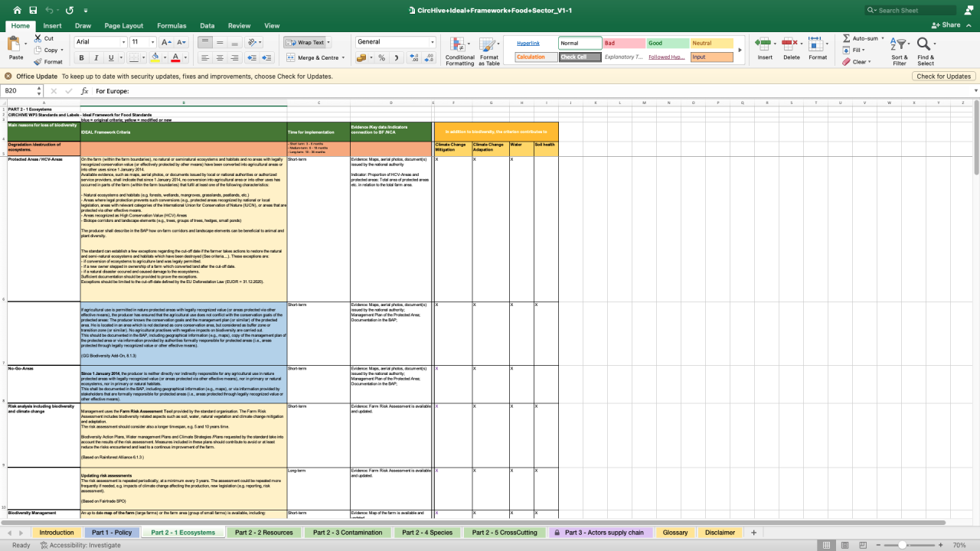Open Find & Select
The image size is (980, 551).
[926, 51]
